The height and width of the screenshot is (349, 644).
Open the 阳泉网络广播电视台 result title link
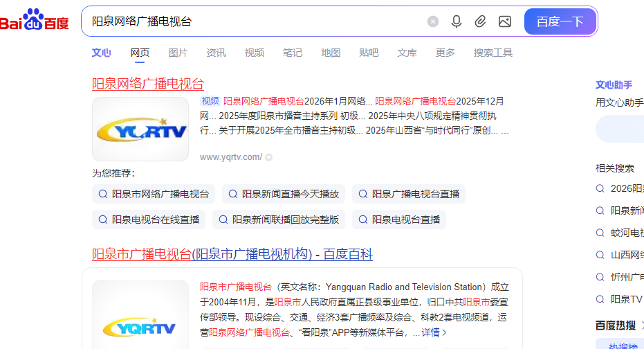tap(148, 84)
